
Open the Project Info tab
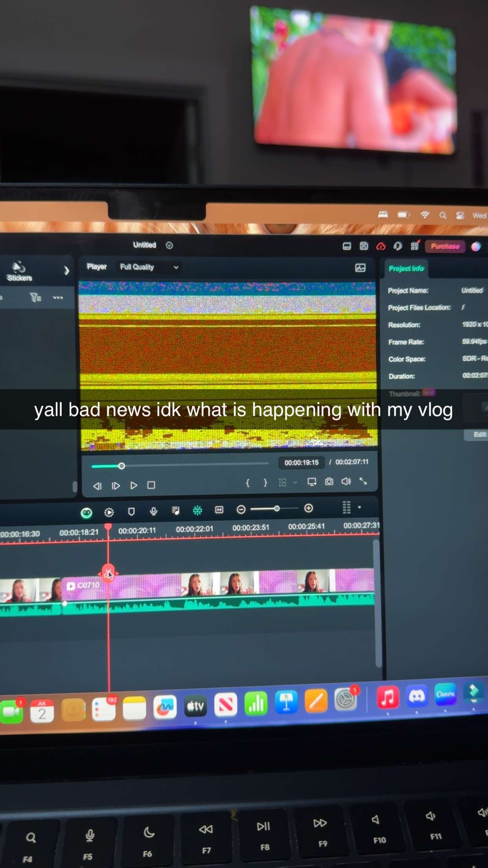(406, 268)
